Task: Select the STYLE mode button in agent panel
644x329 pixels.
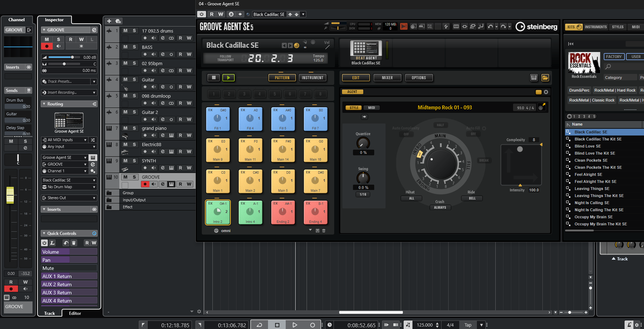Action: [354, 108]
